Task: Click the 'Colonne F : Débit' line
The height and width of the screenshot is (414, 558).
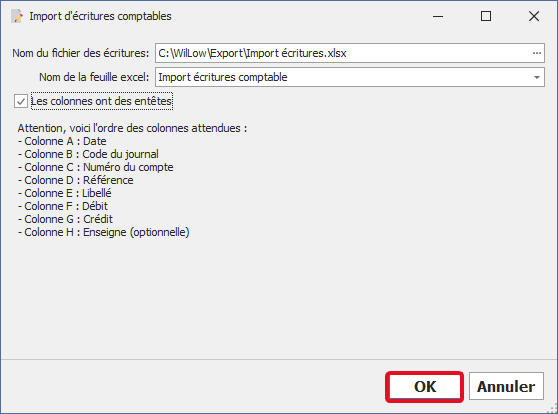Action: coord(63,206)
